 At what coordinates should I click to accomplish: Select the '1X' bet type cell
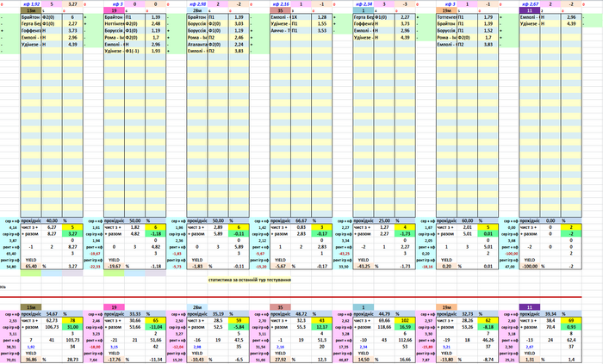[x=301, y=17]
